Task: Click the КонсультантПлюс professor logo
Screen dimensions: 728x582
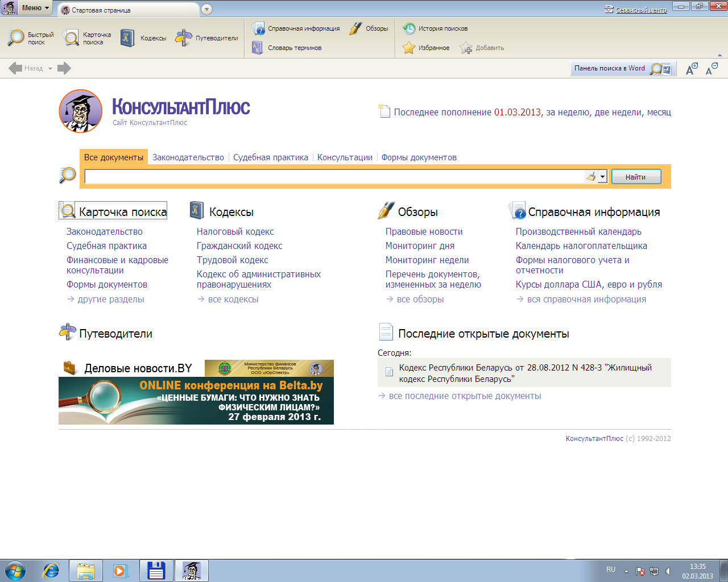Action: click(x=81, y=111)
